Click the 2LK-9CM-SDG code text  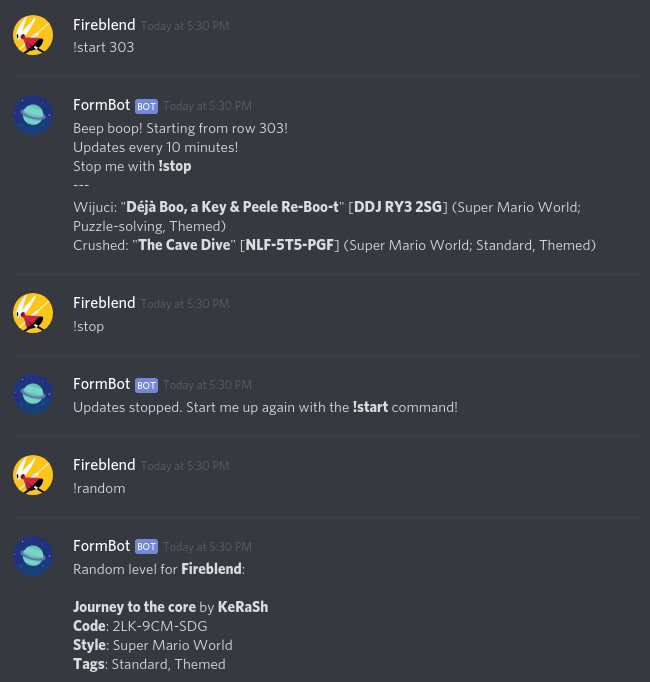tap(160, 626)
